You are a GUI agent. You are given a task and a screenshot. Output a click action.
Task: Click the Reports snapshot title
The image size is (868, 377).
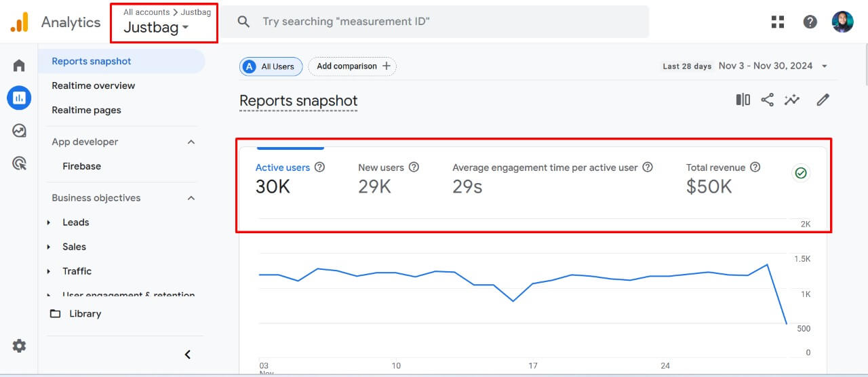298,101
